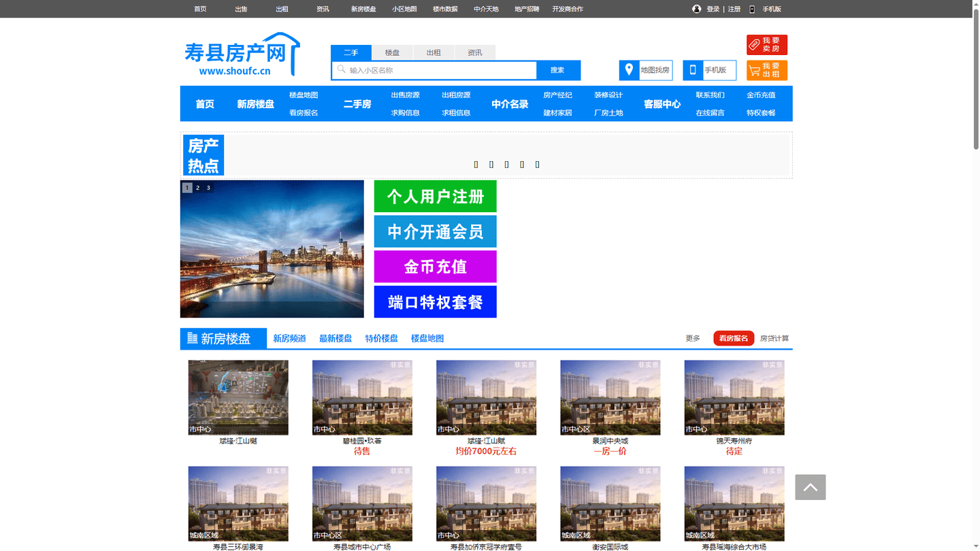
Task: Click the orange 我要出租 cart icon
Action: tap(754, 70)
